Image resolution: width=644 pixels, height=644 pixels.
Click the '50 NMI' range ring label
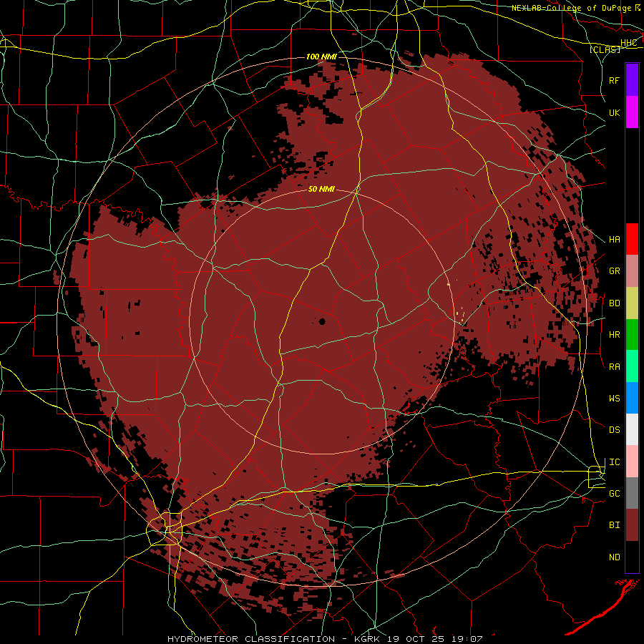(321, 189)
